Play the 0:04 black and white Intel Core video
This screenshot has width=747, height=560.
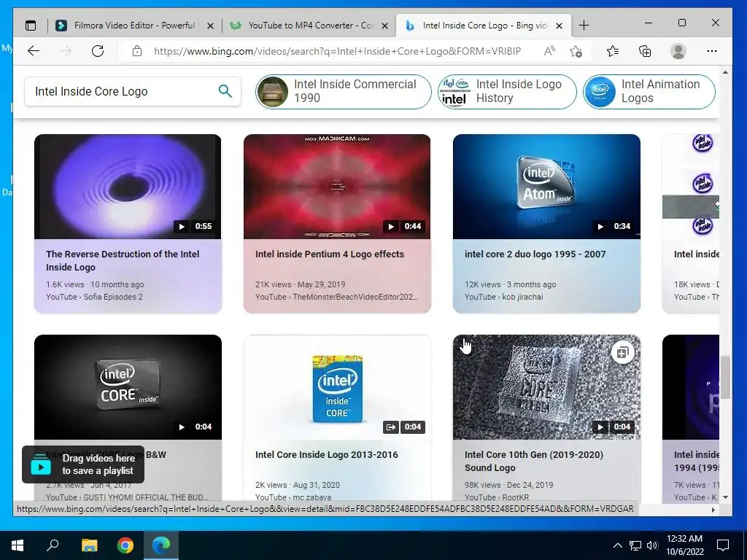(x=182, y=427)
